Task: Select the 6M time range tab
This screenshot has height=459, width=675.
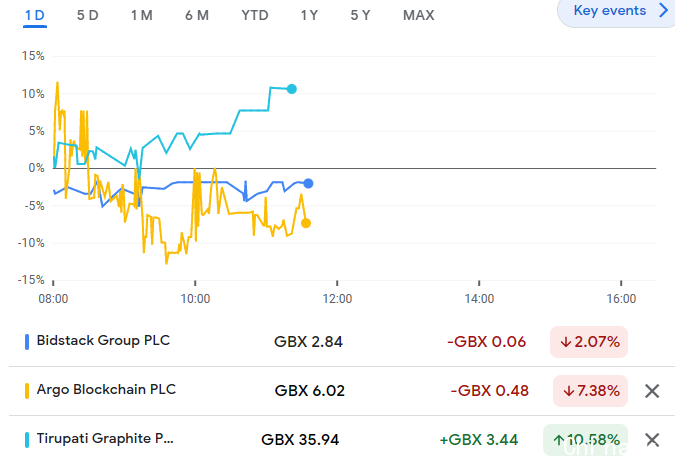Action: click(x=197, y=16)
